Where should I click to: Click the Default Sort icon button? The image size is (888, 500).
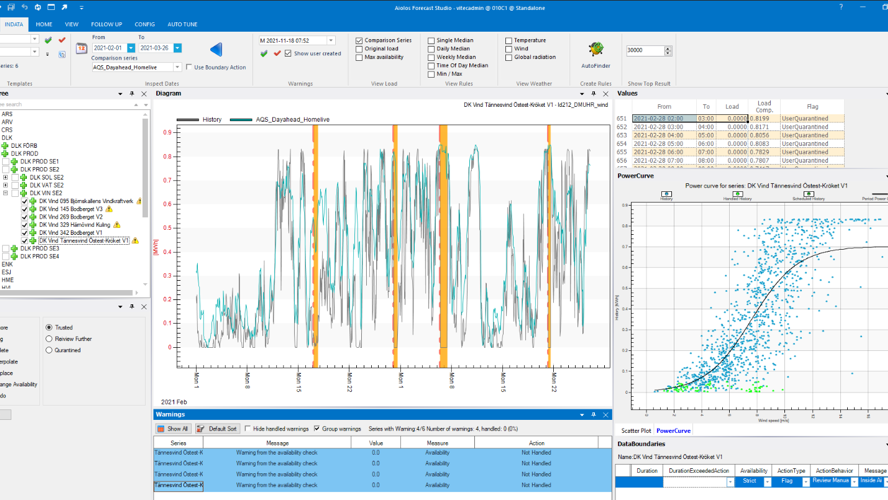(x=217, y=428)
